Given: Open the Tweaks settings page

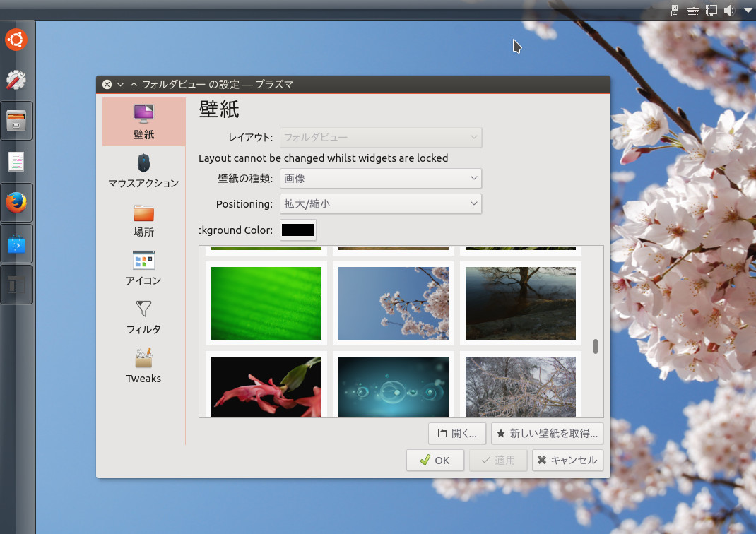Looking at the screenshot, I should pos(143,366).
